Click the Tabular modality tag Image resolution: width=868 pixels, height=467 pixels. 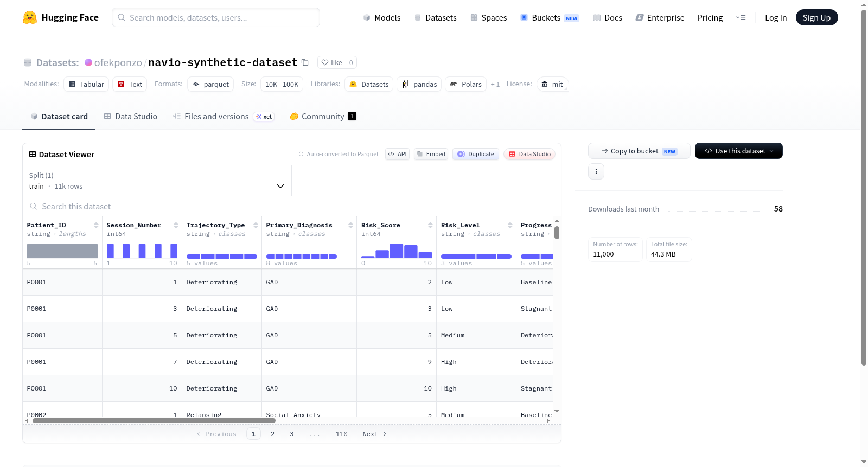coord(86,84)
